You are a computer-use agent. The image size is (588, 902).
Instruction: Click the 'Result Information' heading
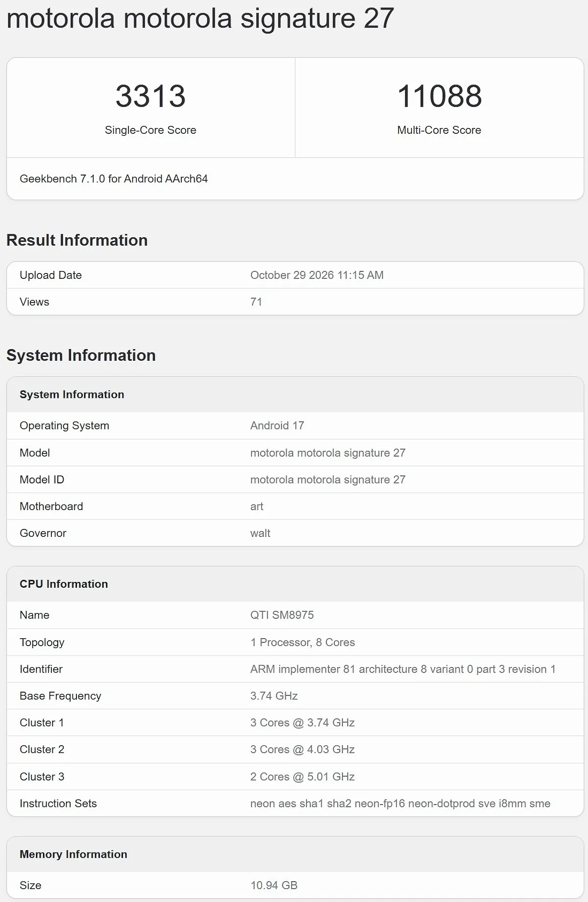(x=77, y=240)
